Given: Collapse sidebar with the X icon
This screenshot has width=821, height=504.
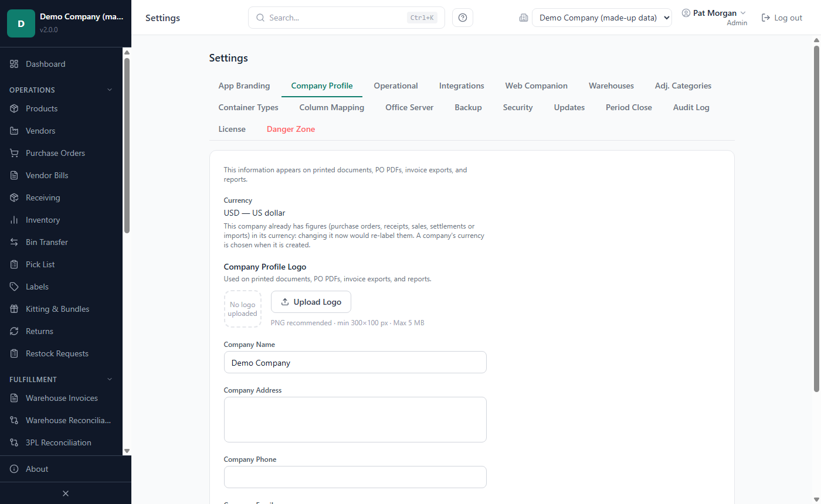Looking at the screenshot, I should point(66,493).
